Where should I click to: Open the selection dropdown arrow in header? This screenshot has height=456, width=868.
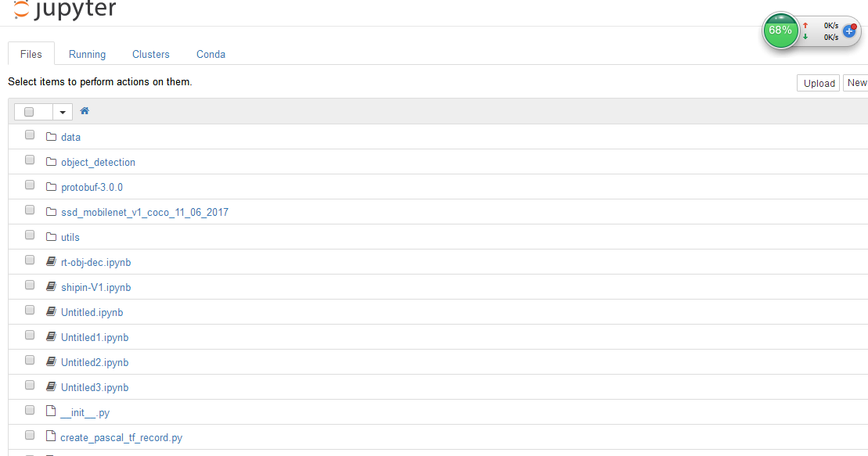pos(63,113)
